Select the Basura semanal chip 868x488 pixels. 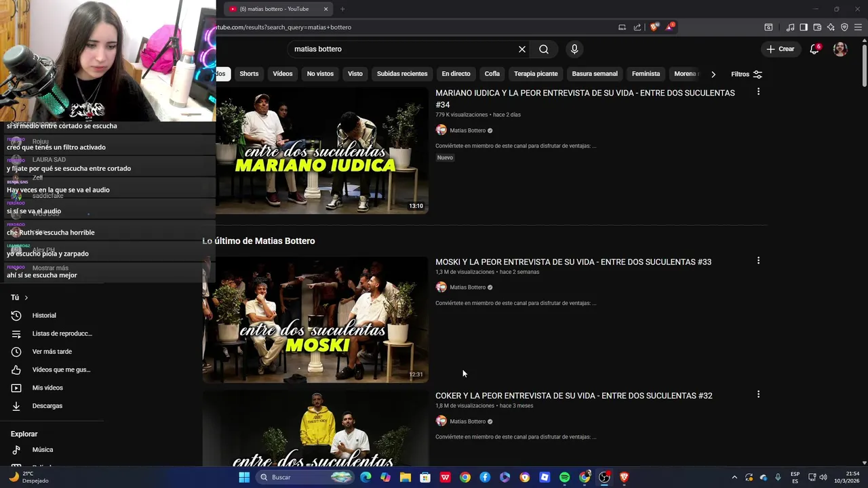point(595,74)
